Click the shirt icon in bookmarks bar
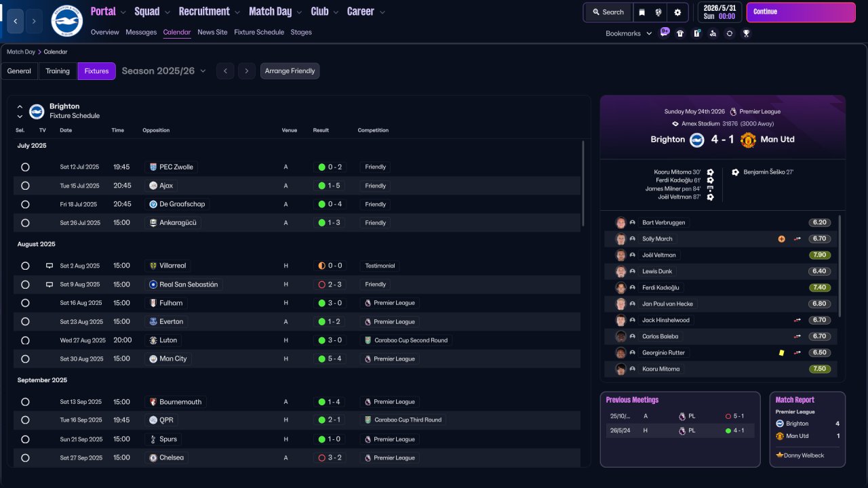The image size is (868, 488). (x=680, y=33)
